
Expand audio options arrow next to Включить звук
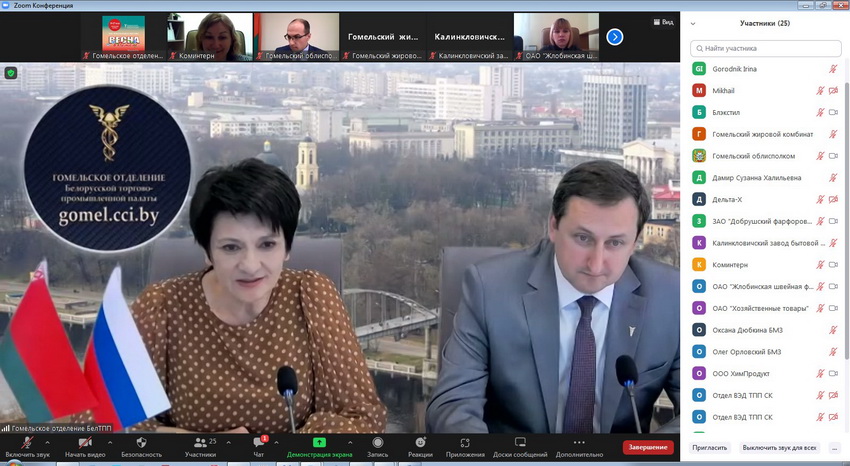[x=47, y=442]
